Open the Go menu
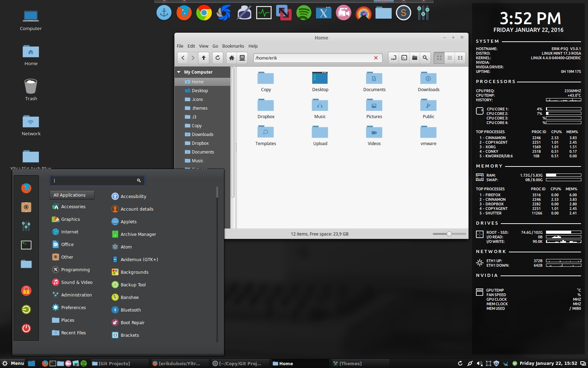This screenshot has height=368, width=588. [x=215, y=46]
